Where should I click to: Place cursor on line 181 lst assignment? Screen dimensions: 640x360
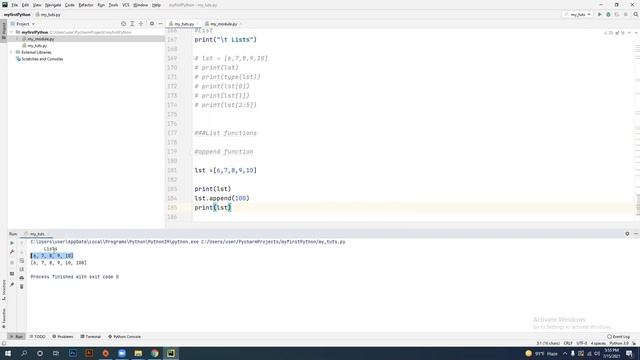225,170
